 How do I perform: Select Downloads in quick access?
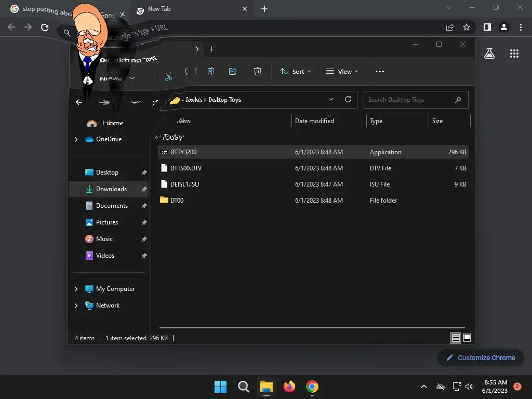point(109,189)
